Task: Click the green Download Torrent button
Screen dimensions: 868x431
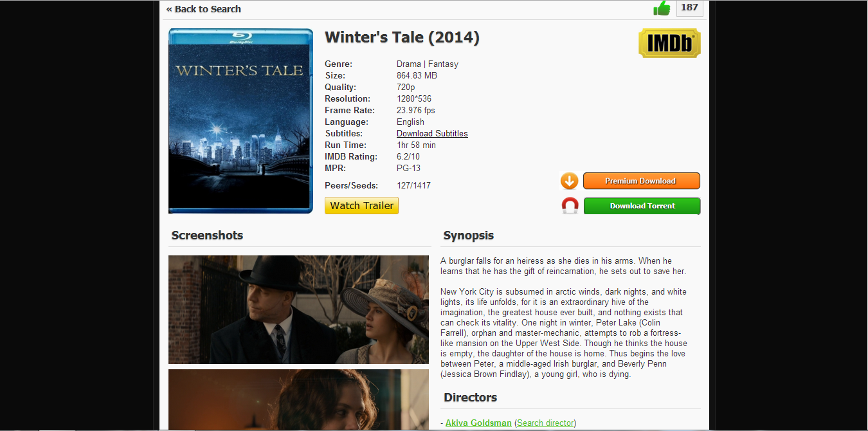Action: [642, 206]
